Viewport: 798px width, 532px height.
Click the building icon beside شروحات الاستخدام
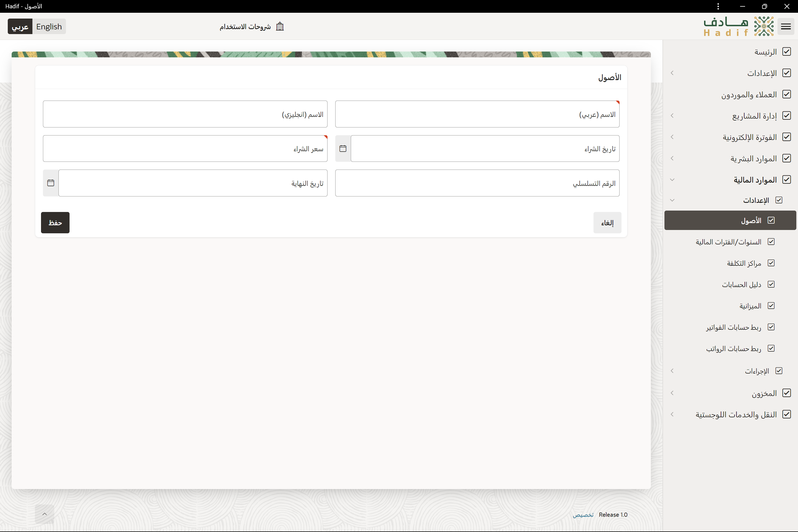(280, 26)
